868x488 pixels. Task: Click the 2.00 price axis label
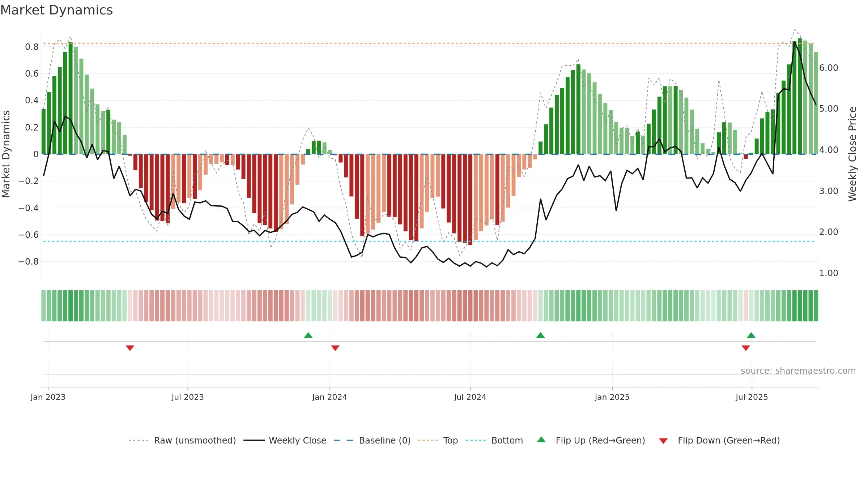[x=829, y=232]
